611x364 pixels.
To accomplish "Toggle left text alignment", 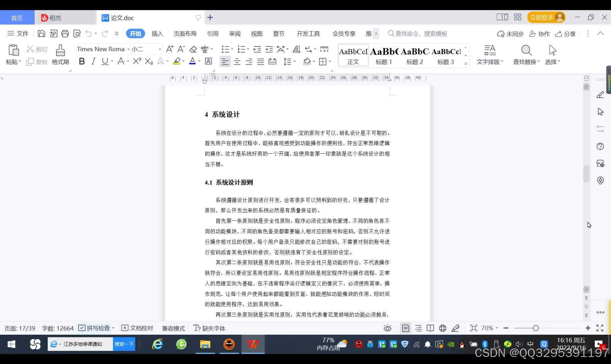I will 225,61.
